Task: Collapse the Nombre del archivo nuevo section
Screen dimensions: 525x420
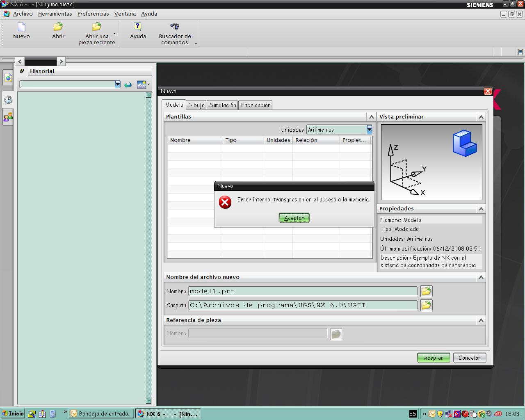Action: click(481, 277)
